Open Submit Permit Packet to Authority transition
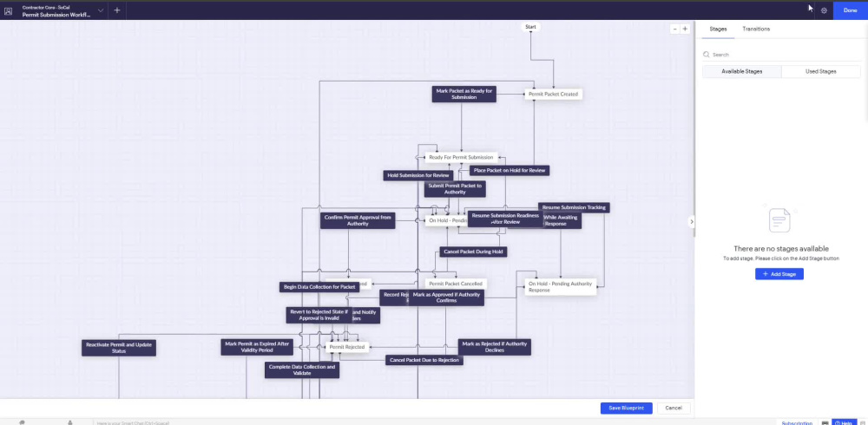 [x=455, y=189]
